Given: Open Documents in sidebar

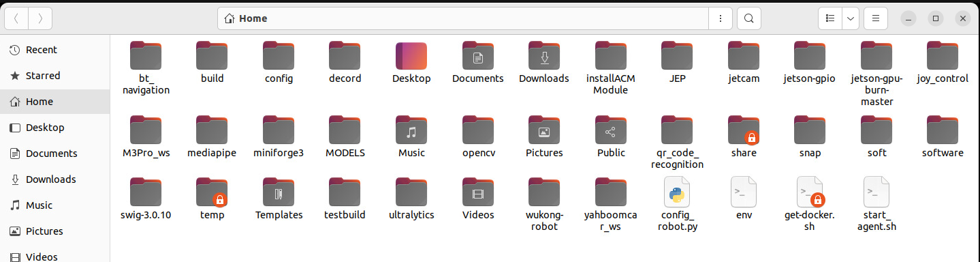Looking at the screenshot, I should click(x=54, y=154).
